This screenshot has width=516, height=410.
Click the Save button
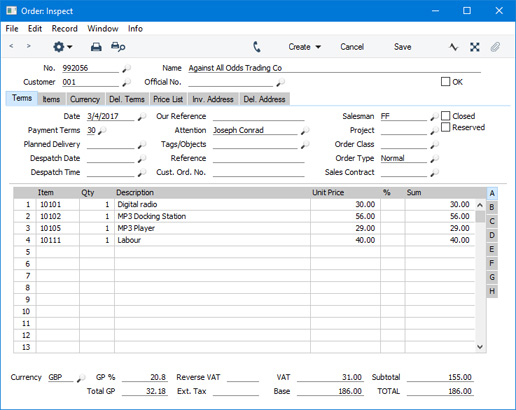[x=402, y=47]
